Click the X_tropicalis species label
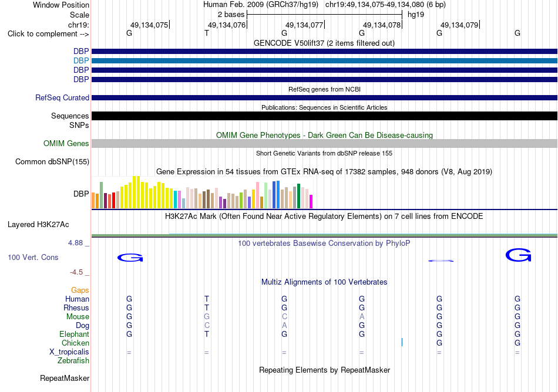558x392 pixels. [69, 352]
